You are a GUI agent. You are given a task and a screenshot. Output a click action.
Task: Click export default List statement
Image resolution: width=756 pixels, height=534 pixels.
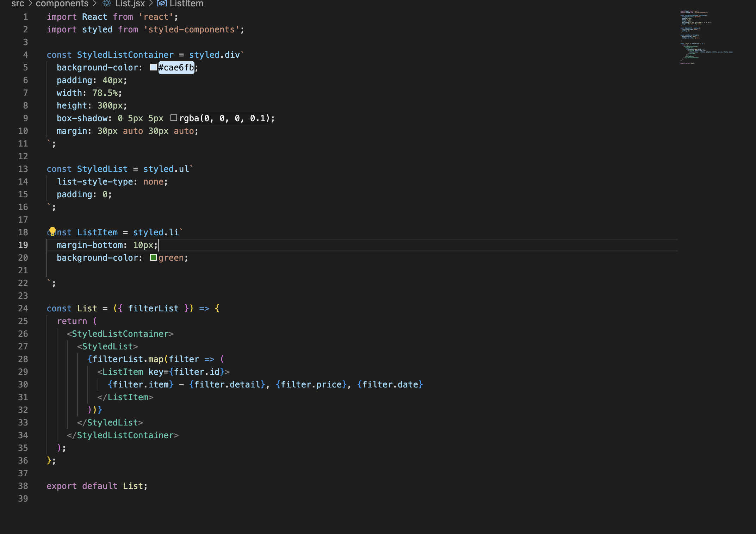point(97,486)
